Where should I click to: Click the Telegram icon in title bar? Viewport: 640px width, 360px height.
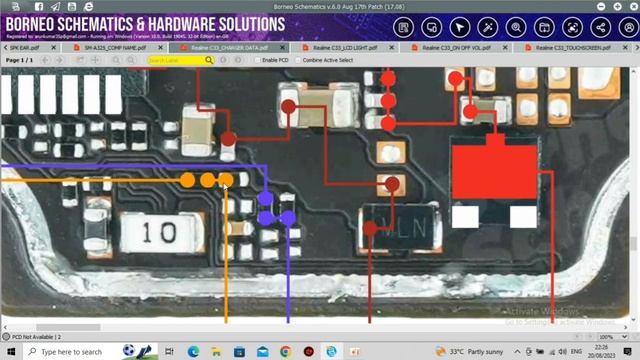click(55, 6)
